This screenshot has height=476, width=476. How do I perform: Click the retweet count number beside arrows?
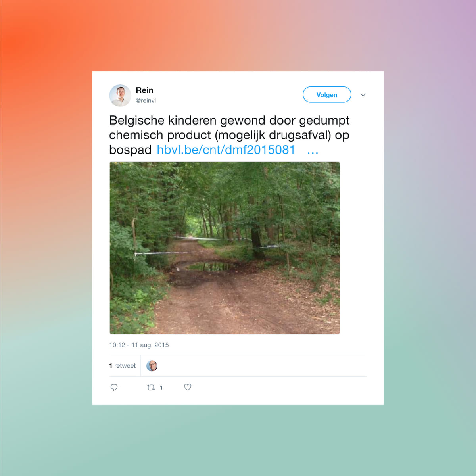tap(161, 388)
